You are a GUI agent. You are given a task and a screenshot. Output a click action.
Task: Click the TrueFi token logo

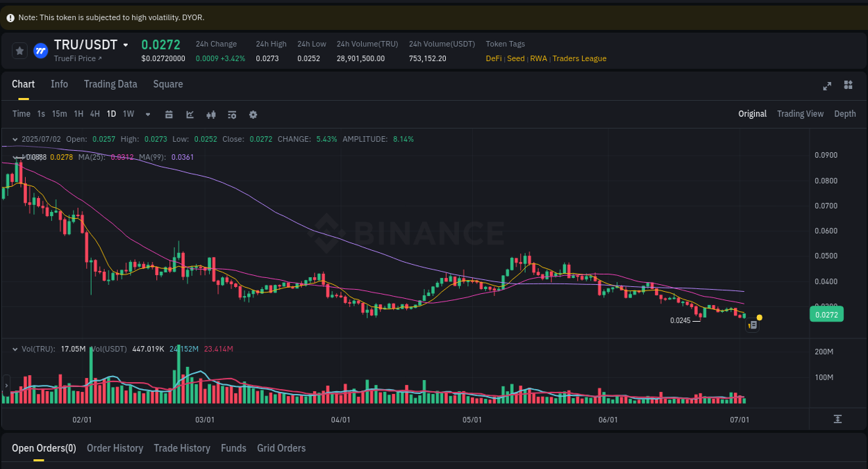pos(40,50)
